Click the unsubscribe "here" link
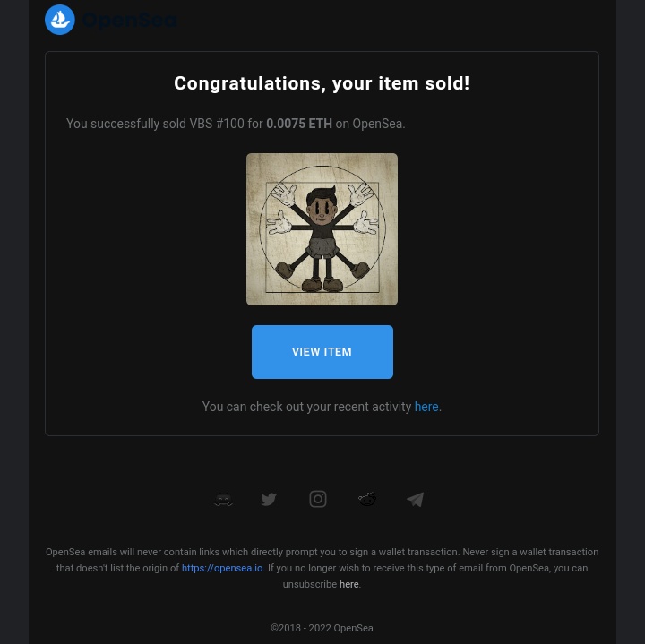645x644 pixels. (348, 584)
